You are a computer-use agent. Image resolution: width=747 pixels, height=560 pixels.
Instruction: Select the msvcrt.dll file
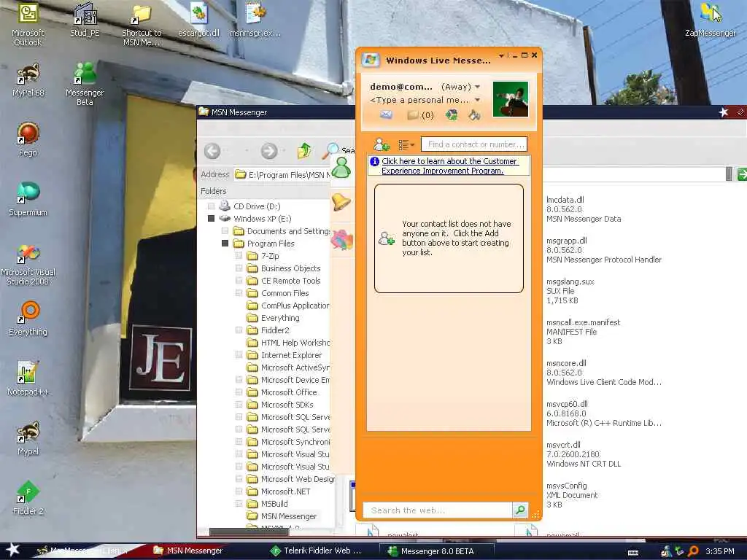[584, 454]
